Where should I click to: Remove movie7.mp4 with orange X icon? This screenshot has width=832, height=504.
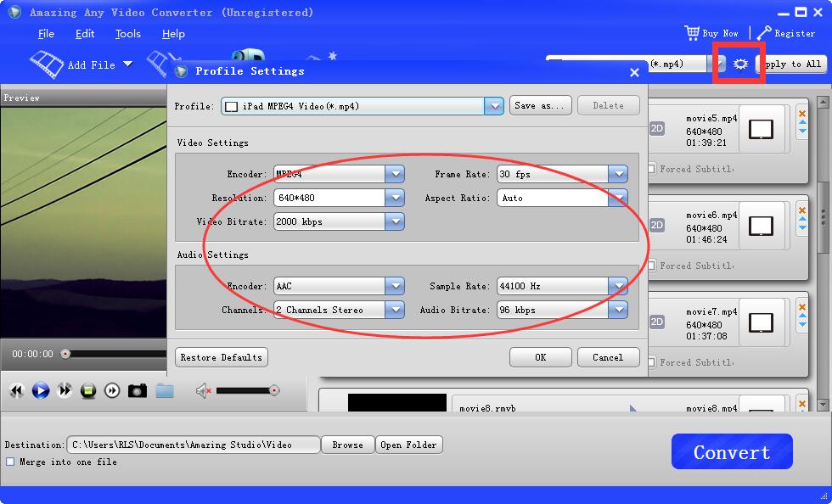tap(802, 307)
